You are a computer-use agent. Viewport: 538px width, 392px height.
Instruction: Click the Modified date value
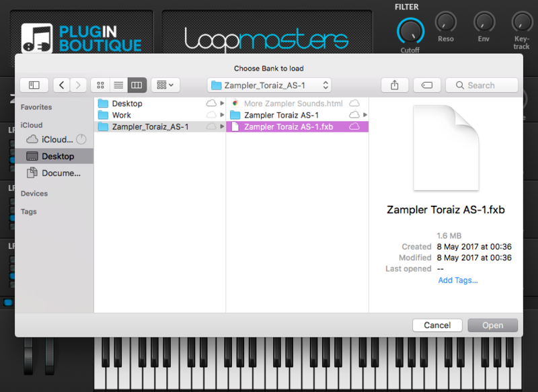pyautogui.click(x=474, y=258)
